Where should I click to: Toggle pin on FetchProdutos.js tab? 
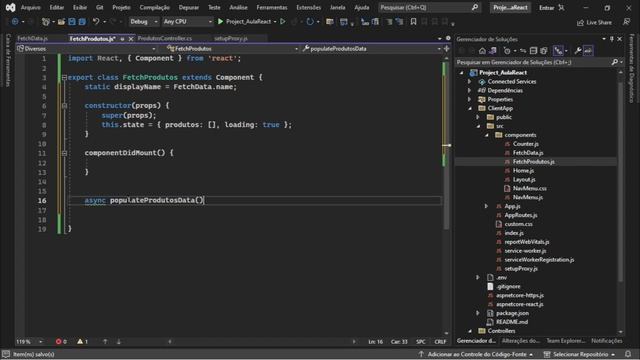coord(122,39)
